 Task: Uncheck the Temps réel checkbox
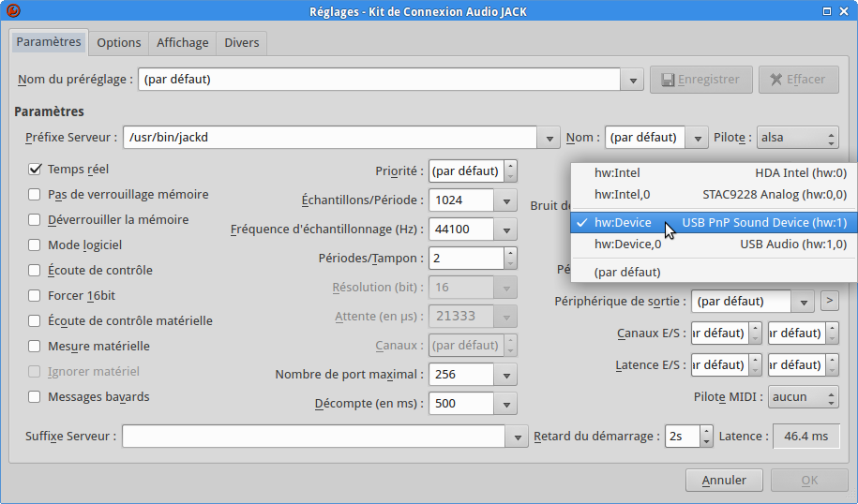[36, 170]
